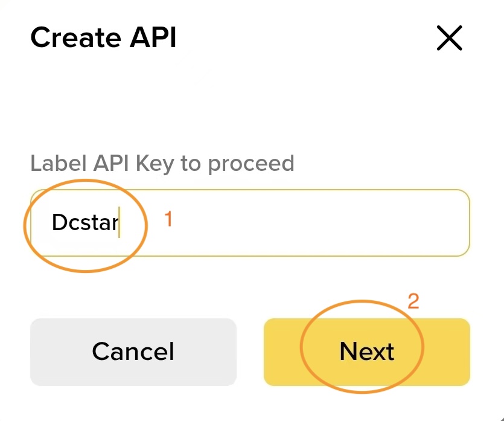Viewport: 504px width, 421px height.
Task: Click the text cursor position in the field
Action: click(120, 222)
